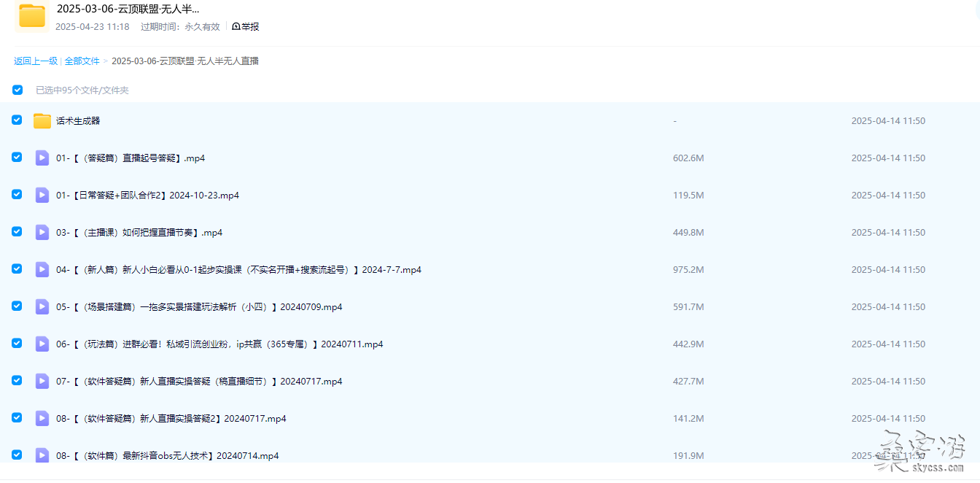Click video icon for 日常答疑+团队合作2 file
Image resolution: width=980 pixels, height=483 pixels.
tap(42, 196)
